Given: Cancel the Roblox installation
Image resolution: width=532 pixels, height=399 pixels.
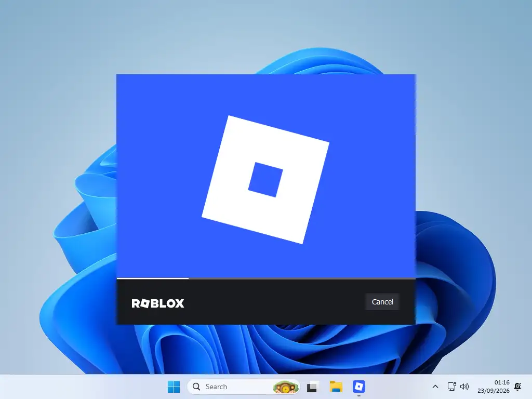Looking at the screenshot, I should click(382, 302).
